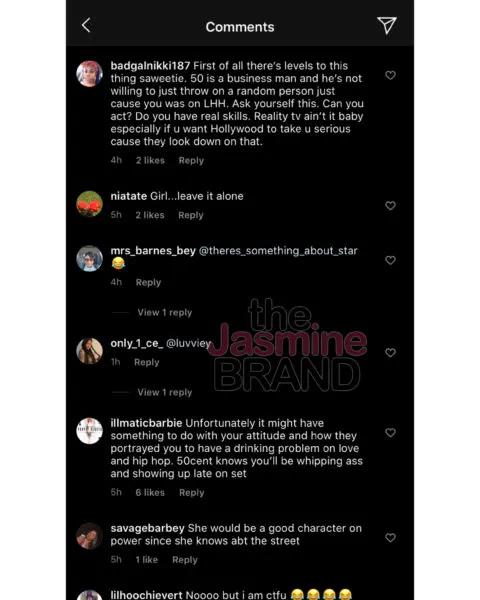Screen dimensions: 480x600
Task: Like badgalnikki187's comment with the heart
Action: click(x=390, y=75)
